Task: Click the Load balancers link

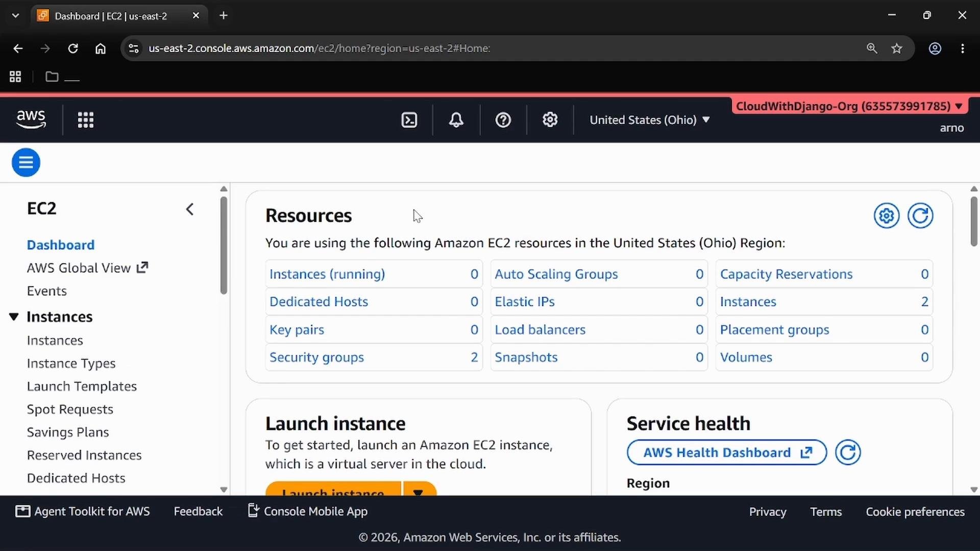Action: pos(540,330)
